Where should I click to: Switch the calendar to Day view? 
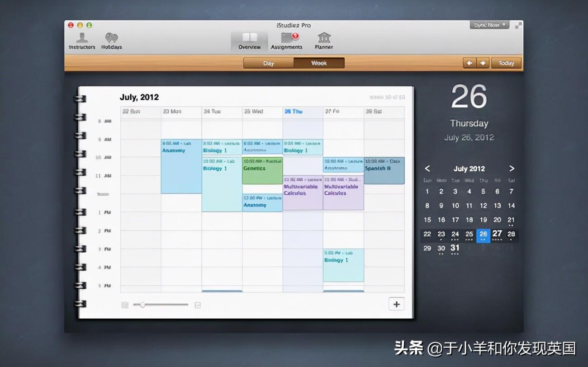tap(269, 63)
